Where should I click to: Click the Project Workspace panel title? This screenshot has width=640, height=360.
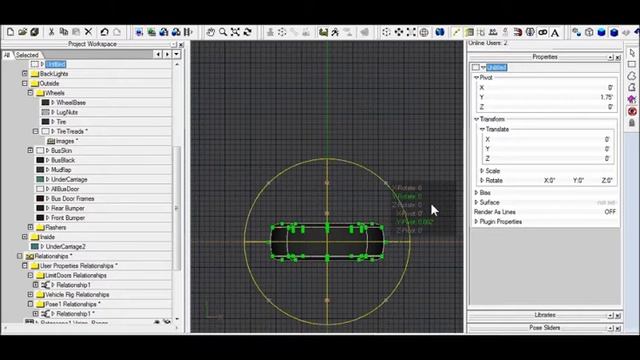click(92, 44)
